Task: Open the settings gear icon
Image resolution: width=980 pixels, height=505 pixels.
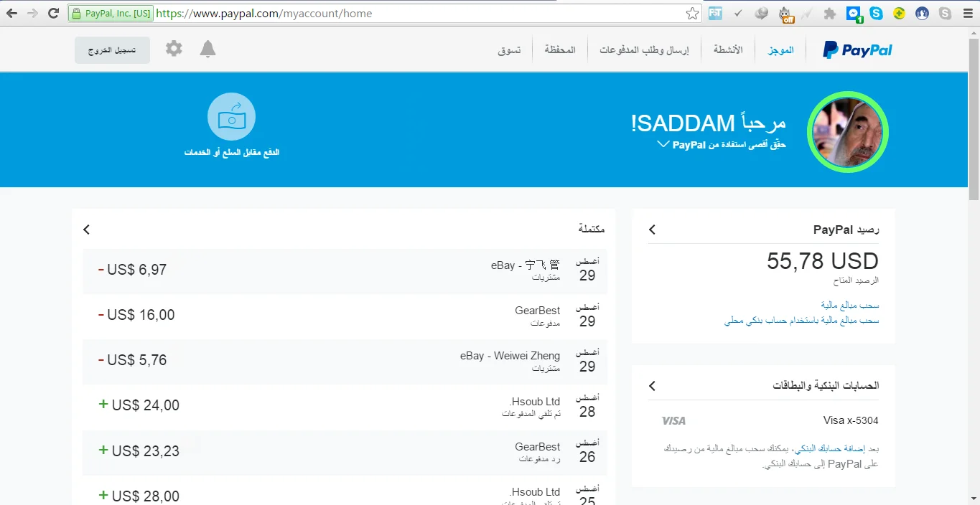Action: click(174, 49)
